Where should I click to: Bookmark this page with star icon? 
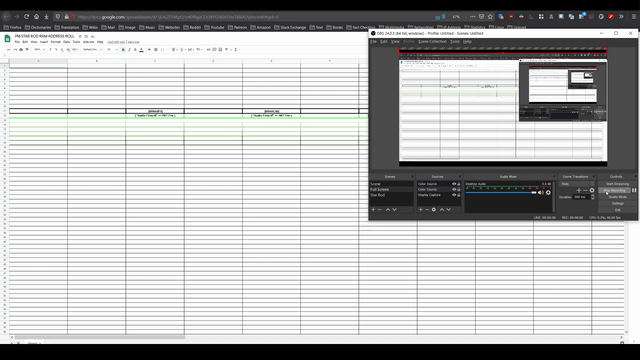[490, 16]
